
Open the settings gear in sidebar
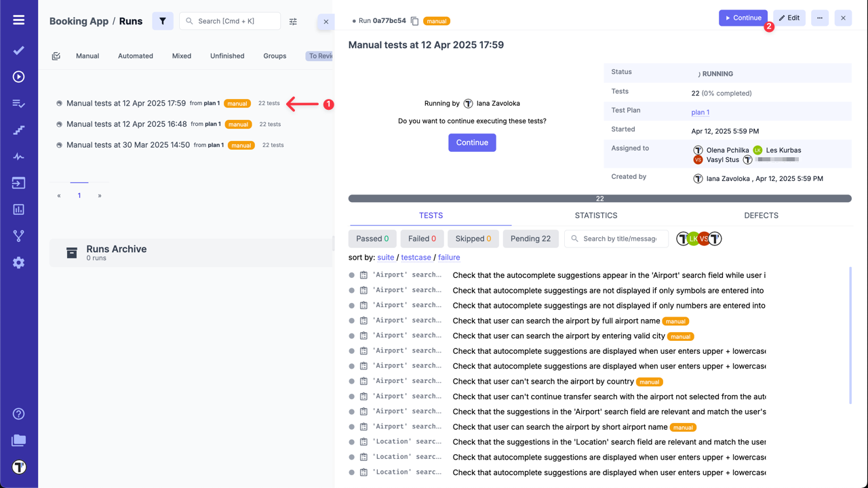tap(18, 262)
